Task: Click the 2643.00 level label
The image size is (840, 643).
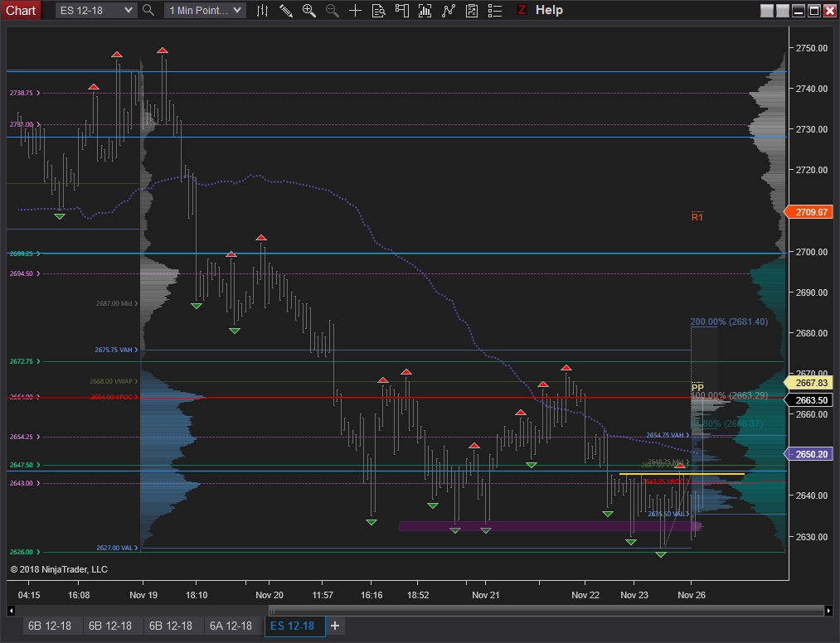Action: 25,483
